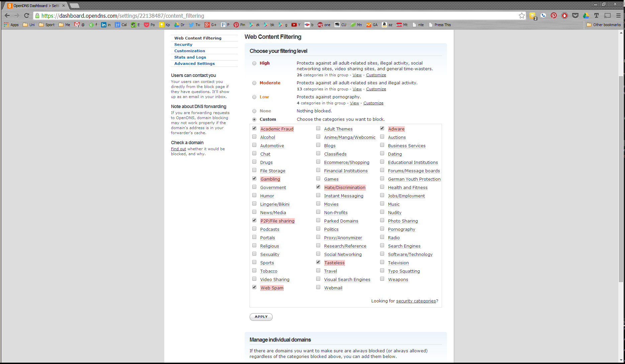This screenshot has width=625, height=364.
Task: Click the Video Sharing category label
Action: (x=275, y=280)
